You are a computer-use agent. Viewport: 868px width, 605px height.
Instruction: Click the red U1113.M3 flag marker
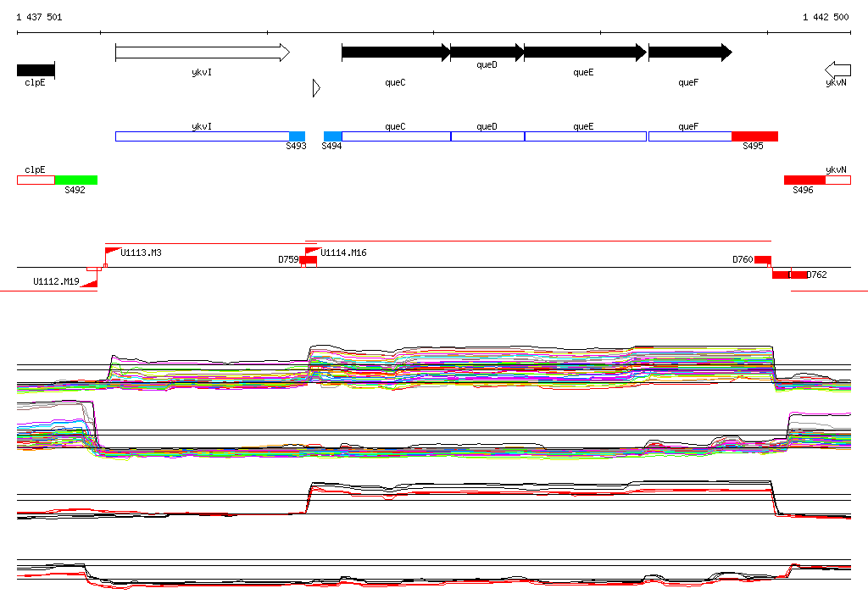tap(113, 252)
